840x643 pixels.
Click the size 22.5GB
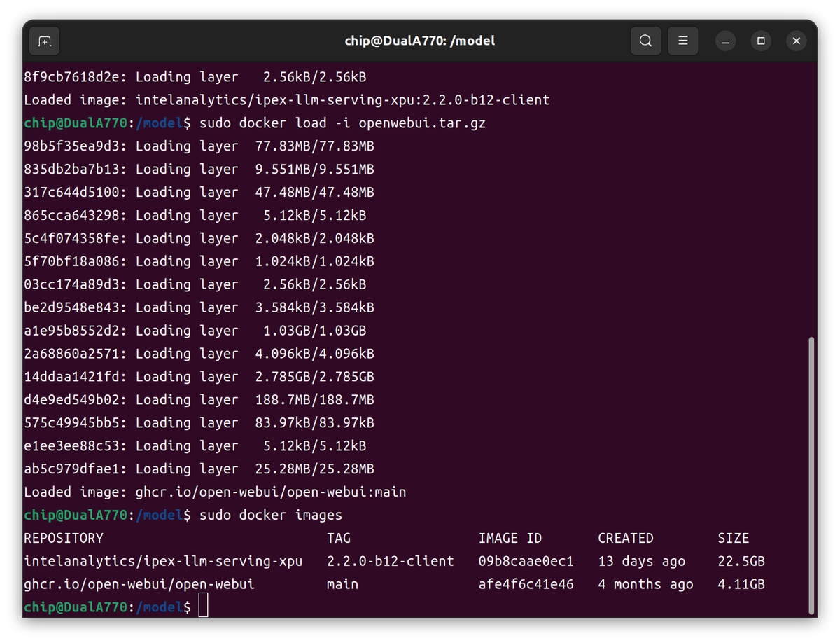pyautogui.click(x=741, y=562)
